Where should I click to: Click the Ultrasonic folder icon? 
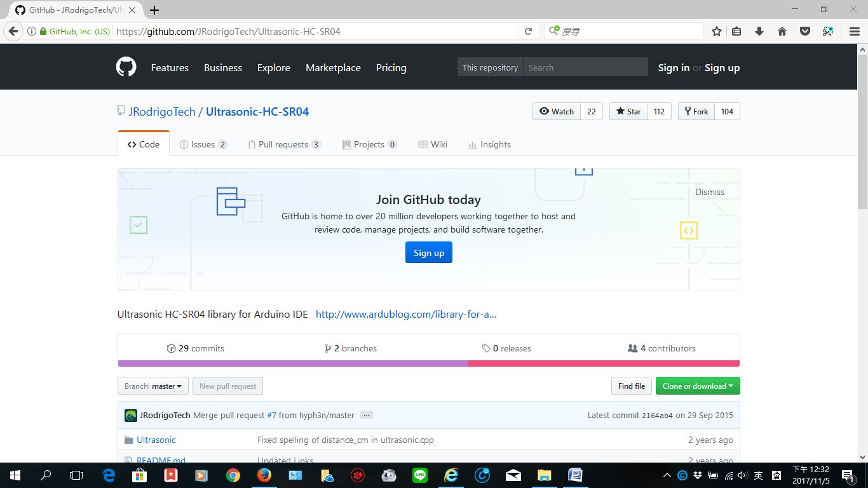[x=129, y=440]
